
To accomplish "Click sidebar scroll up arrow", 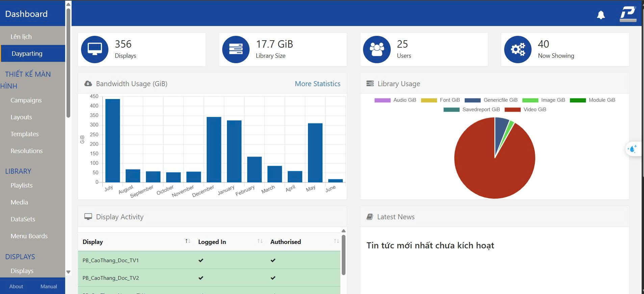I will (68, 4).
